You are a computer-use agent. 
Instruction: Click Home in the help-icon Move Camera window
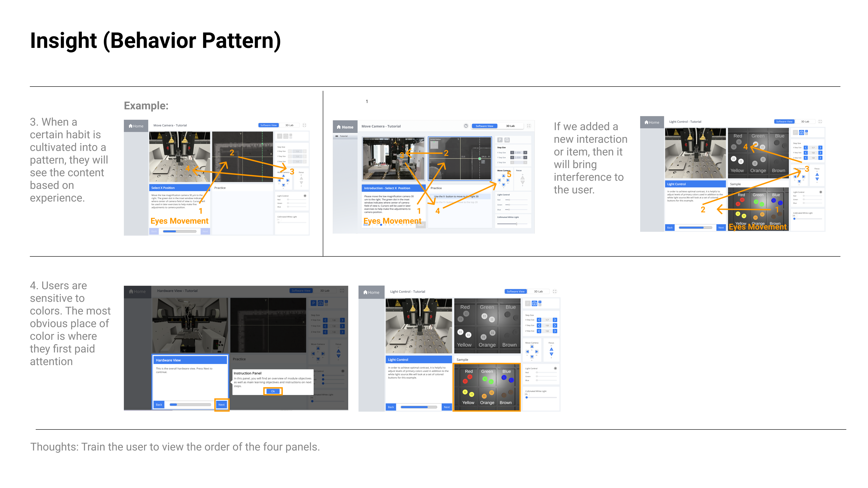click(345, 127)
